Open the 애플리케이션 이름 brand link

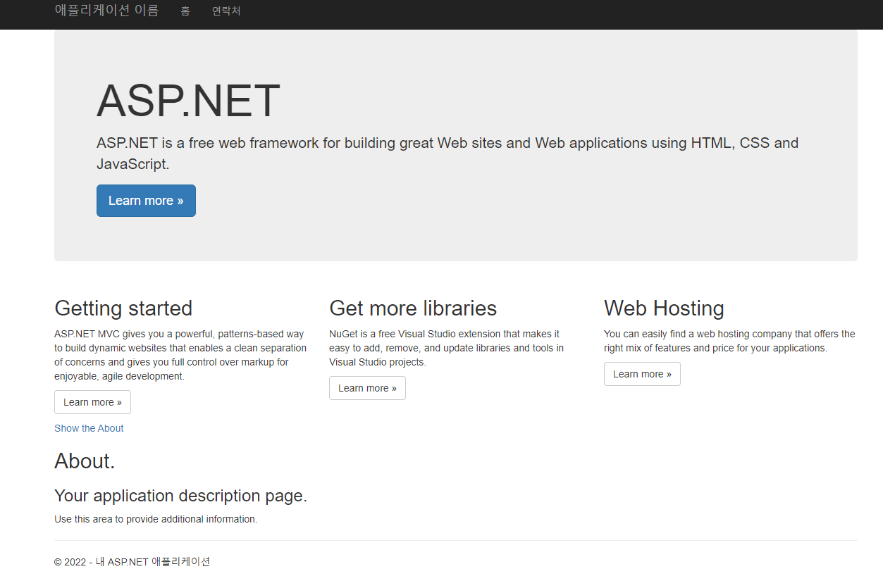107,11
